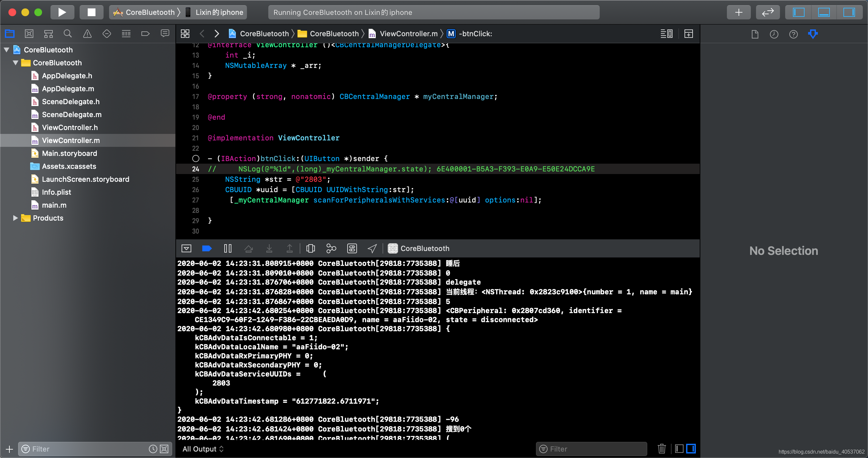Screen dimensions: 868x458
Task: Go back in editor history
Action: [202, 34]
